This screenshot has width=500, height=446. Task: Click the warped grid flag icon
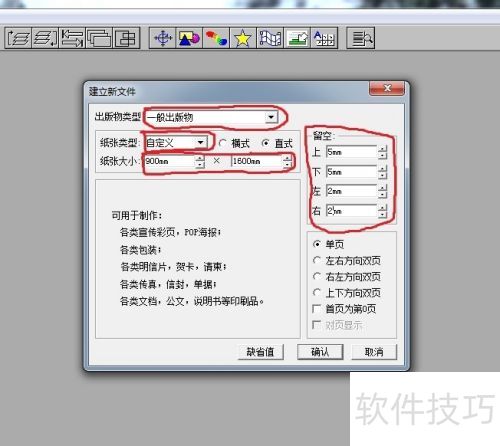click(x=270, y=38)
